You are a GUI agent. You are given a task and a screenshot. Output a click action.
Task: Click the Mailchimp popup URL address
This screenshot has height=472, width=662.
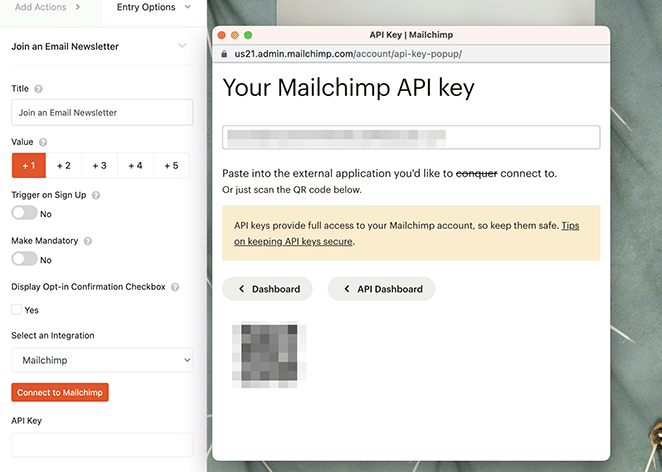[348, 54]
